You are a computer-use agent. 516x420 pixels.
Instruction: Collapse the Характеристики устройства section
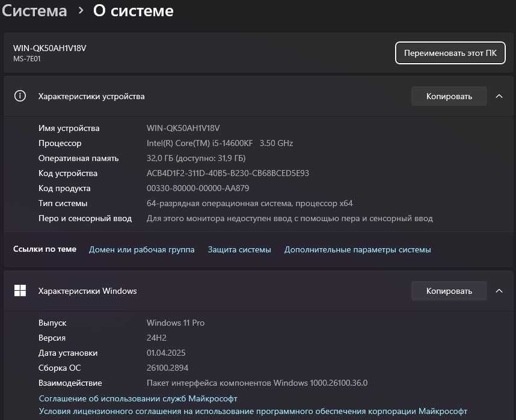[499, 96]
